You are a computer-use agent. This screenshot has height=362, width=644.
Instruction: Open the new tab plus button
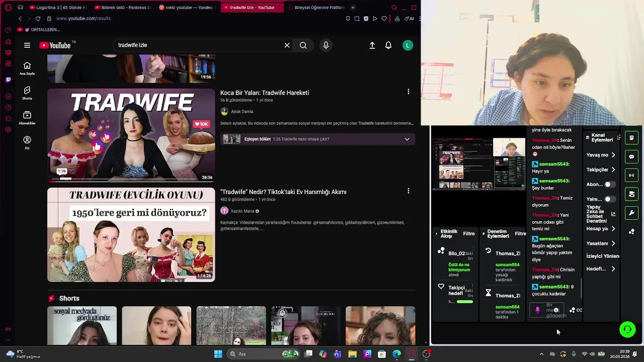click(353, 8)
